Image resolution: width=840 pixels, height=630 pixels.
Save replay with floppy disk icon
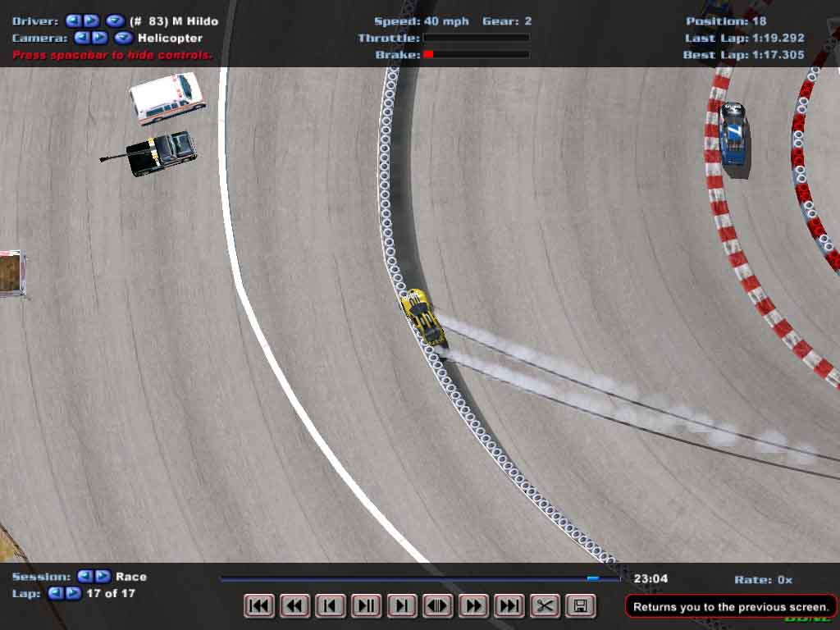pyautogui.click(x=580, y=606)
